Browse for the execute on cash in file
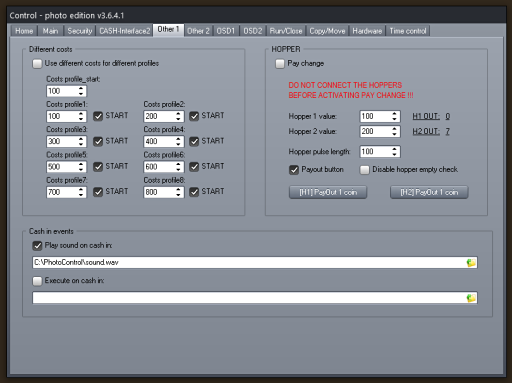This screenshot has height=383, width=512. (x=471, y=298)
